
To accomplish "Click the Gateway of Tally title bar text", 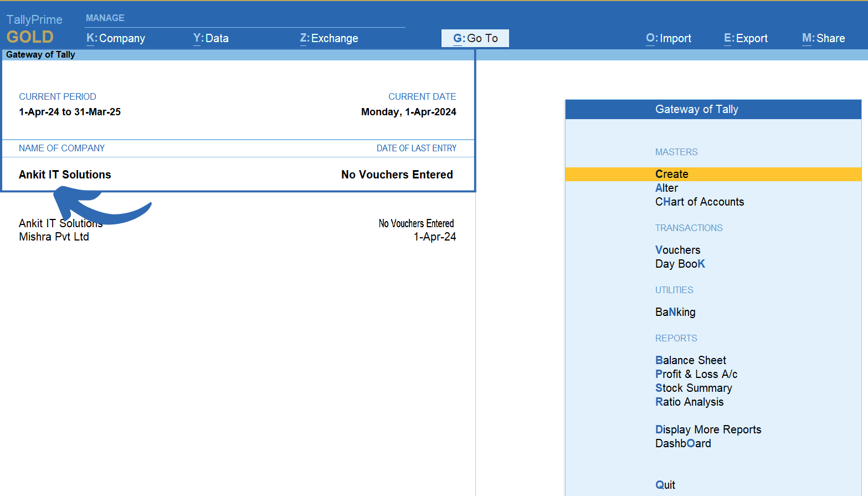I will (40, 54).
